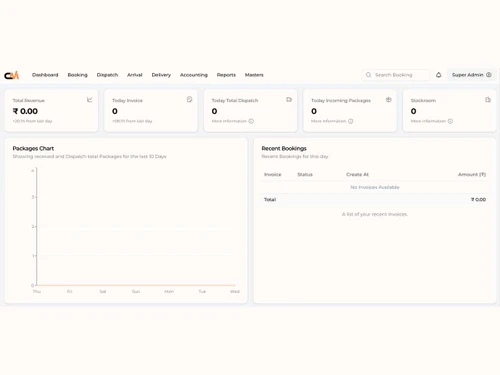This screenshot has height=375, width=500.
Task: Click the Today Incoming Packages box icon
Action: (x=388, y=99)
